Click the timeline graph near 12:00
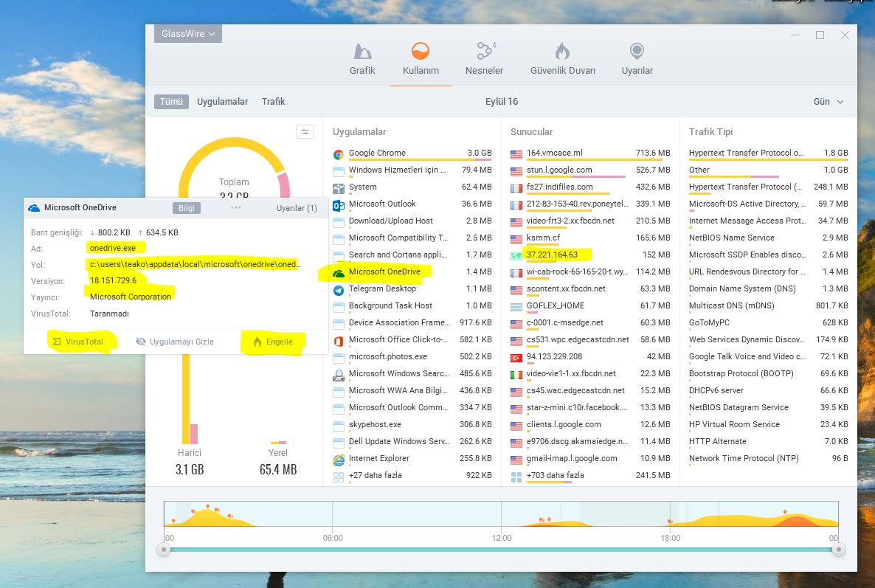Viewport: 875px width, 588px height. [x=501, y=513]
